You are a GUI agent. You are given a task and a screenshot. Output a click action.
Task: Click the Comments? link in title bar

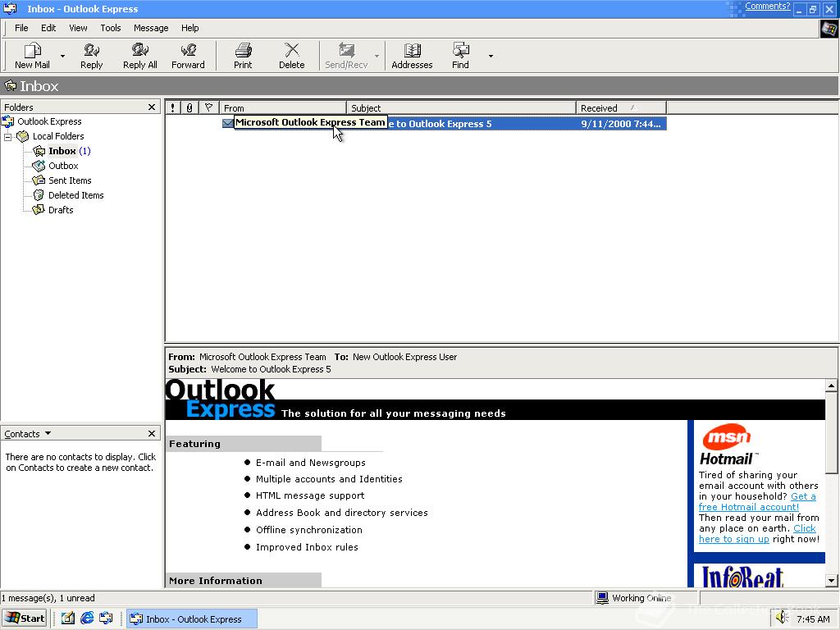click(x=767, y=6)
